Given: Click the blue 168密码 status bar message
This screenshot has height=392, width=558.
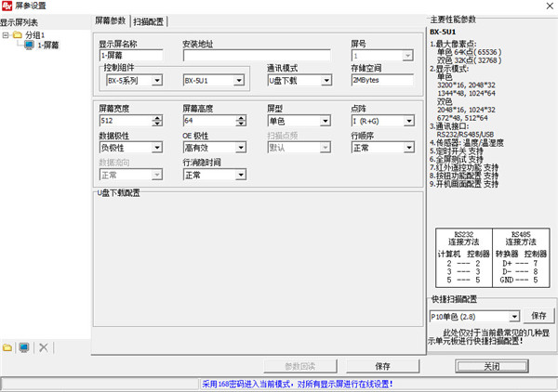Looking at the screenshot, I should (298, 384).
